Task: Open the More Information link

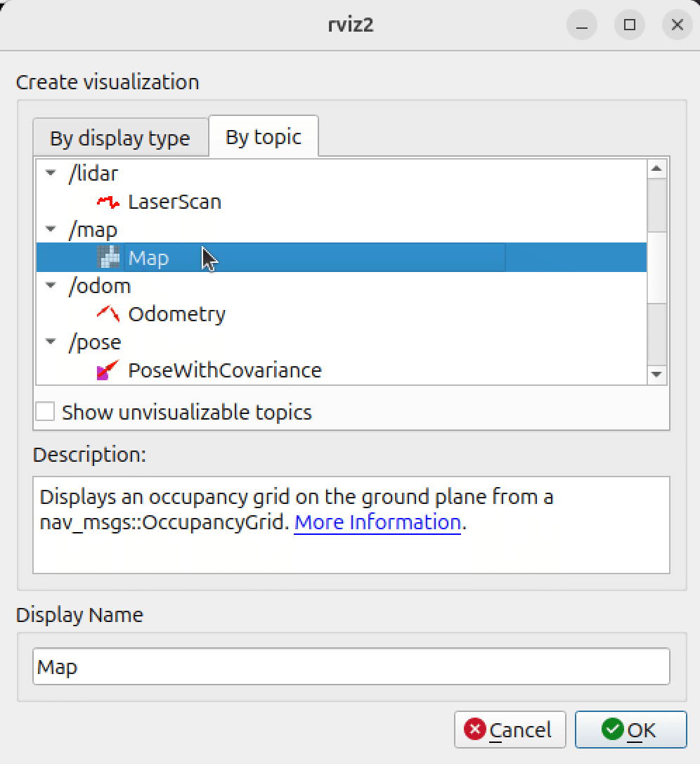Action: point(377,522)
